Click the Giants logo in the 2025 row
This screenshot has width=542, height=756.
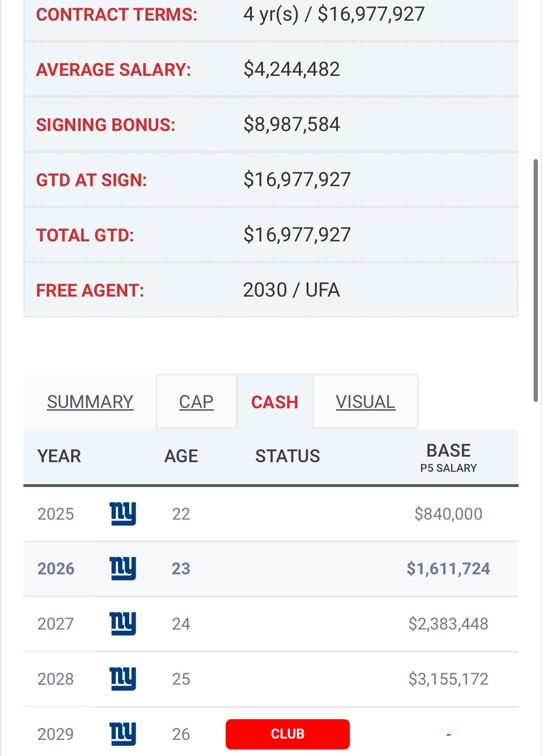[x=123, y=513]
